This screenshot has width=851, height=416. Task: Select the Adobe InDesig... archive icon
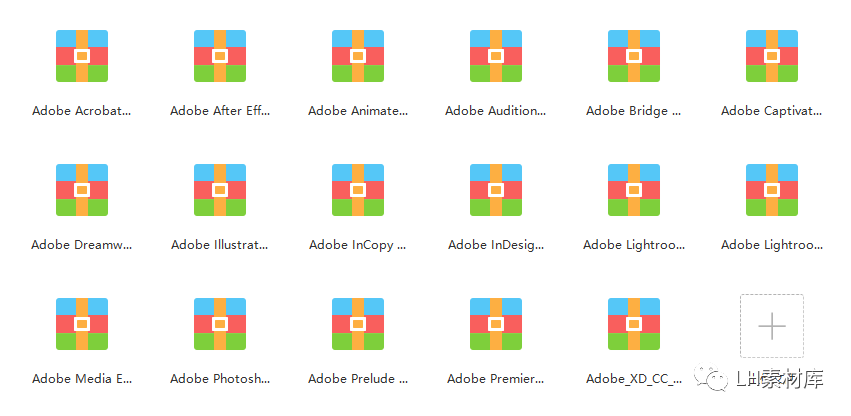(496, 190)
